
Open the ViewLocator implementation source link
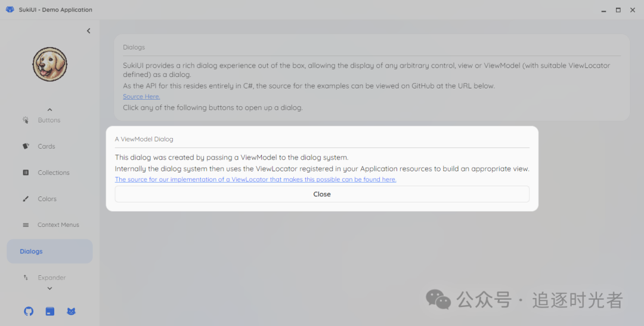(x=255, y=179)
